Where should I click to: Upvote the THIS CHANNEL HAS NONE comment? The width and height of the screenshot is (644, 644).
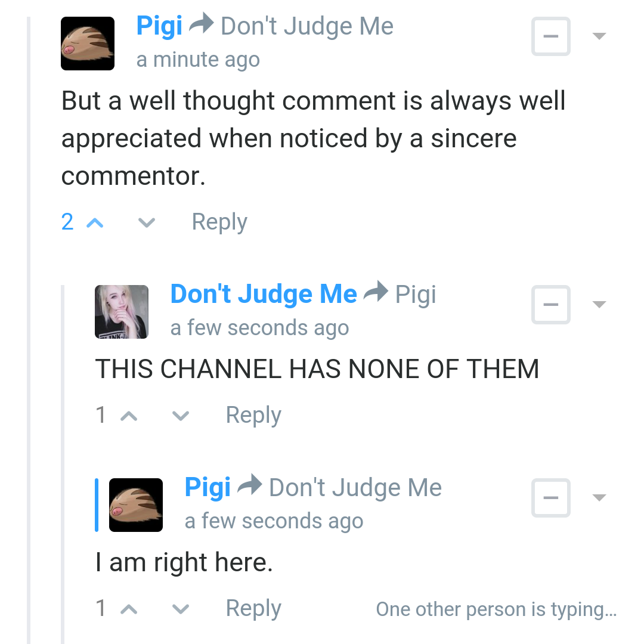tap(129, 416)
